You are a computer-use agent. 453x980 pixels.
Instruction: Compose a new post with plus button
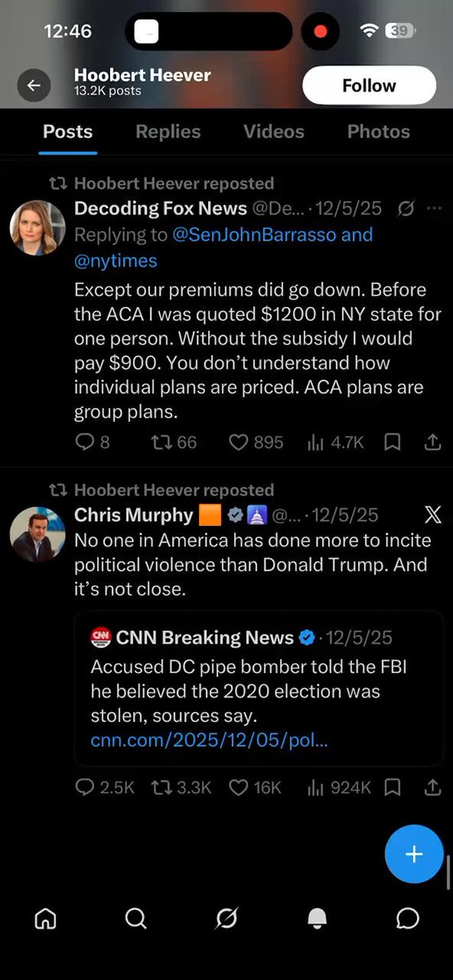coord(414,854)
